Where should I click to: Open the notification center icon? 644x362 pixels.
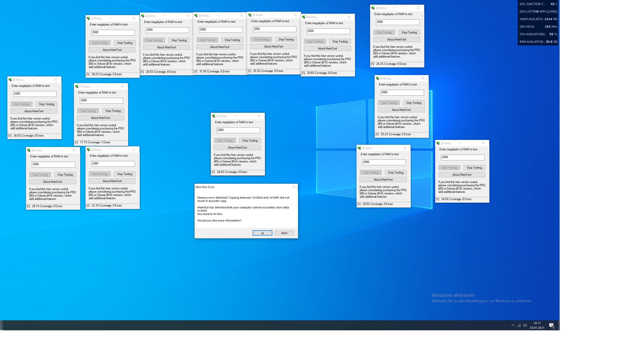click(551, 325)
